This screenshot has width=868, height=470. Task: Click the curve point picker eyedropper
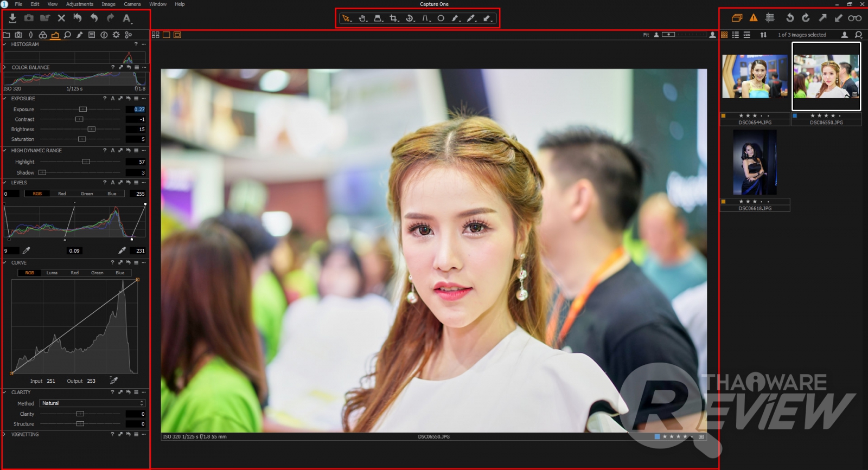point(114,381)
